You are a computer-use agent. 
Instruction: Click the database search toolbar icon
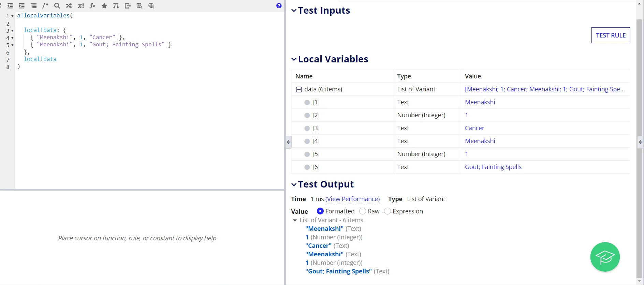click(139, 6)
